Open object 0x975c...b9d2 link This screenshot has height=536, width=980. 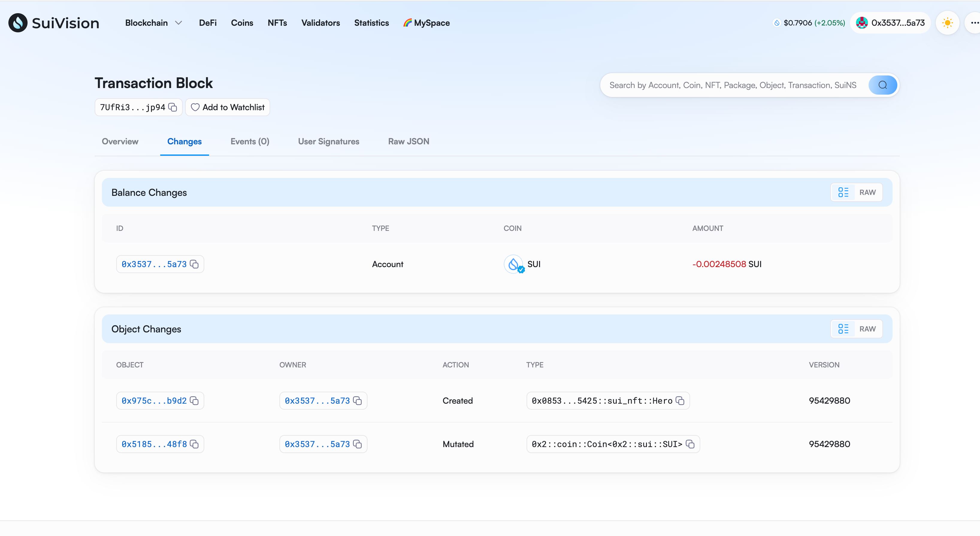pos(154,401)
